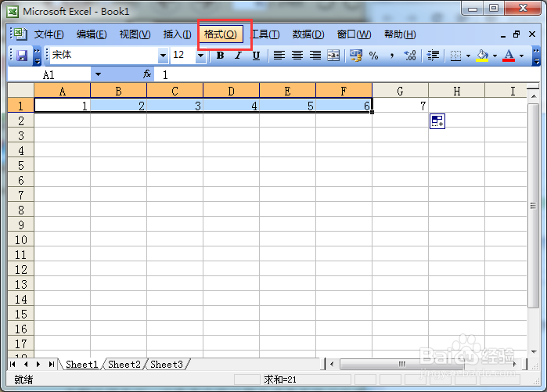547x392 pixels.
Task: Apply yellow Fill Color
Action: [x=483, y=56]
